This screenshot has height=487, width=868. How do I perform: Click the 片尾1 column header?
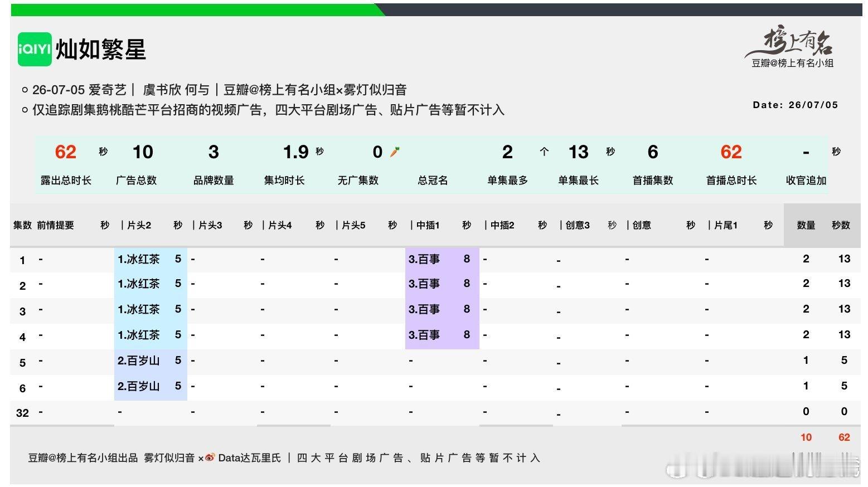(x=725, y=225)
